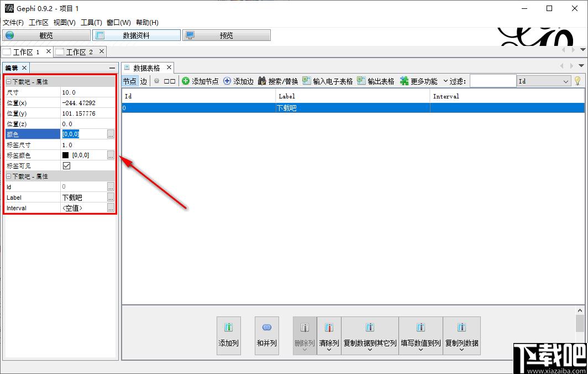Switch to the 预览 view button

click(226, 35)
